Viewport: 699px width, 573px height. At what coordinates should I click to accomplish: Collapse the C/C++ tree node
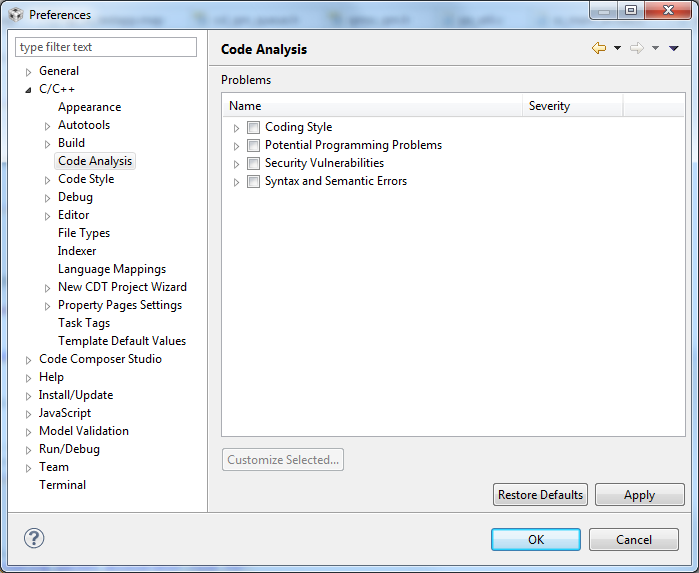[29, 90]
